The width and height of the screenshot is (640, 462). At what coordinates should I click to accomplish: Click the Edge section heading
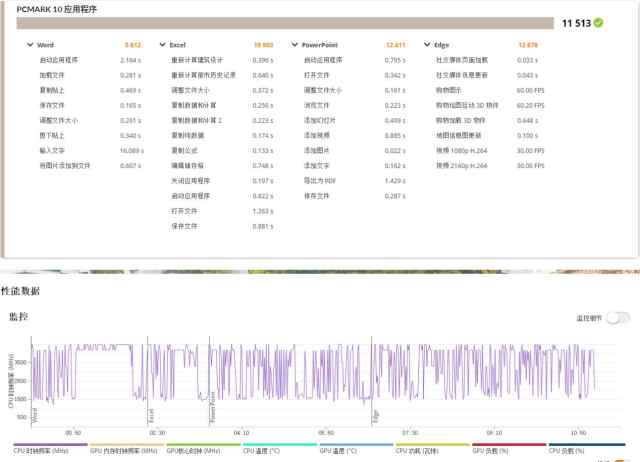(442, 45)
